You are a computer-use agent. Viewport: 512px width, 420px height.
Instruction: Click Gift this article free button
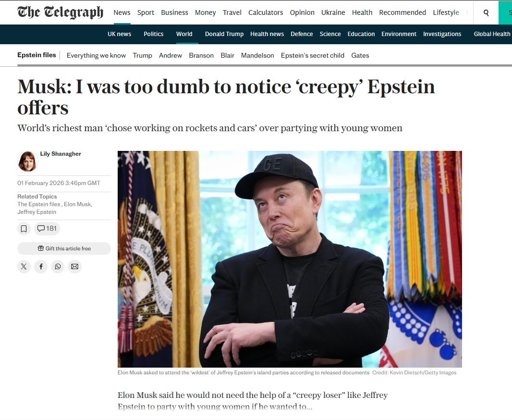(x=64, y=248)
